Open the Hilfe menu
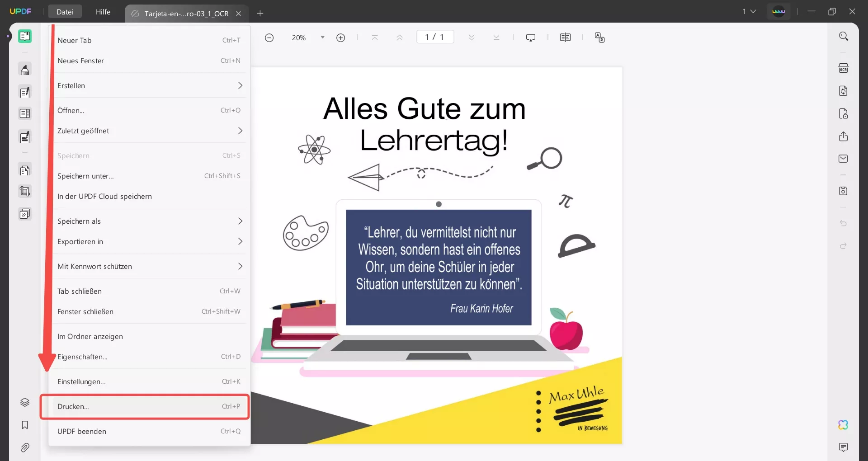Viewport: 868px width, 461px height. (103, 12)
